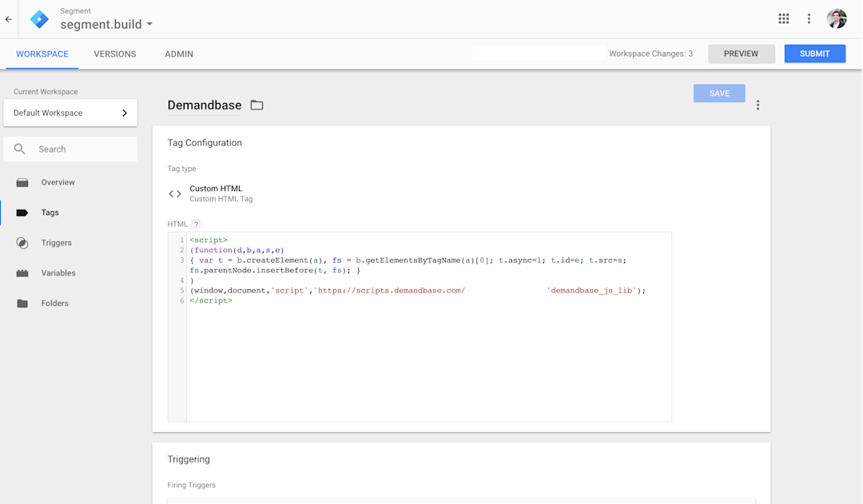Open Folders in sidebar
Image resolution: width=863 pixels, height=504 pixels.
55,304
